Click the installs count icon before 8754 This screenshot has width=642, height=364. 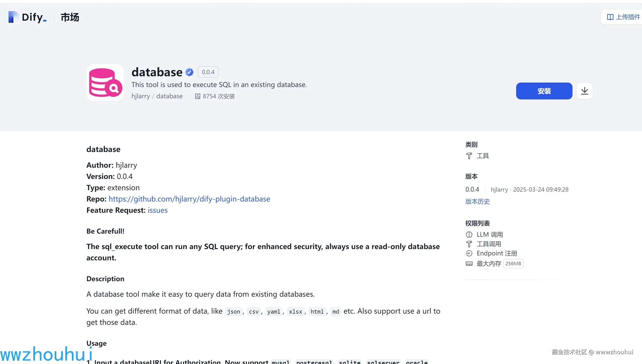[198, 96]
